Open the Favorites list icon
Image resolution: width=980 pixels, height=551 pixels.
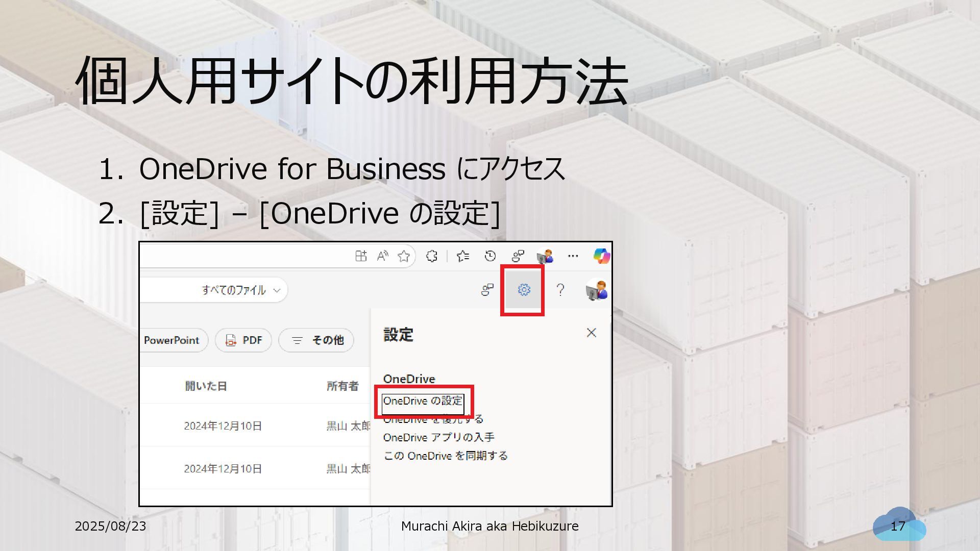[x=463, y=256]
